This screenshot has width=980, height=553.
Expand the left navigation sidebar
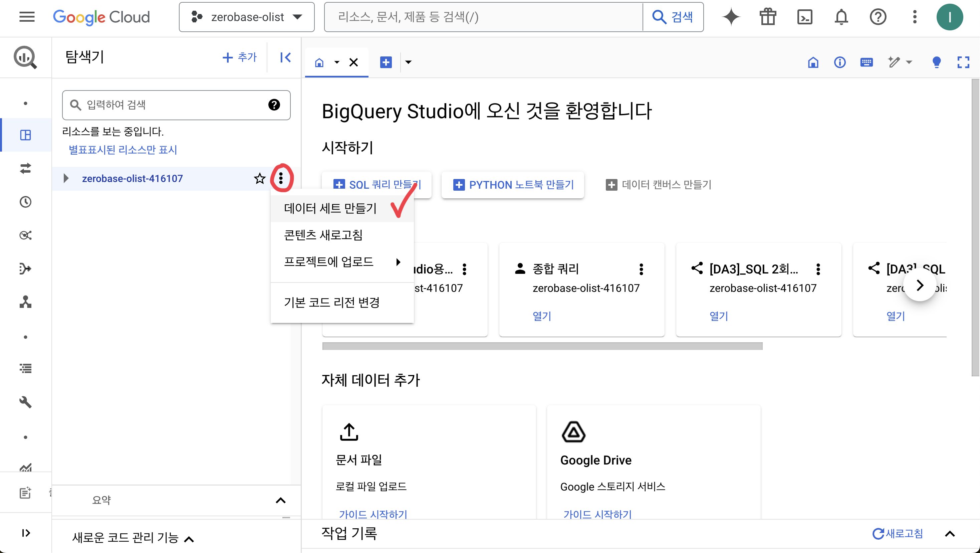pos(25,533)
